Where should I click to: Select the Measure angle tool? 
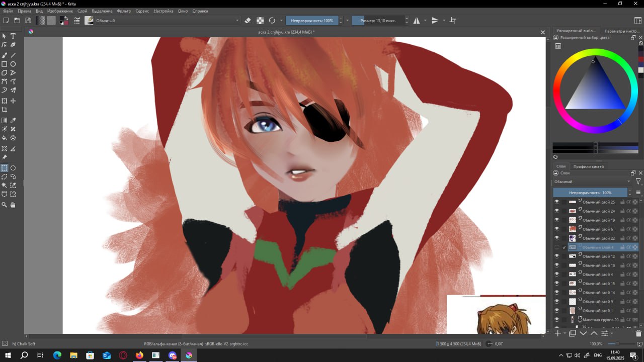pos(13,149)
